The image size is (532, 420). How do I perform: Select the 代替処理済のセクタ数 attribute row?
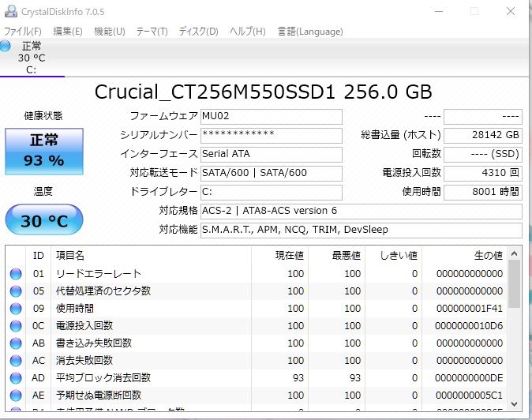click(257, 291)
